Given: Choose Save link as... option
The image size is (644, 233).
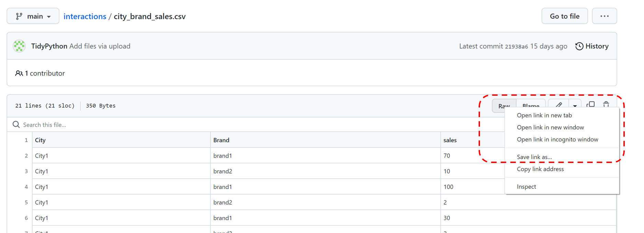Looking at the screenshot, I should (534, 157).
